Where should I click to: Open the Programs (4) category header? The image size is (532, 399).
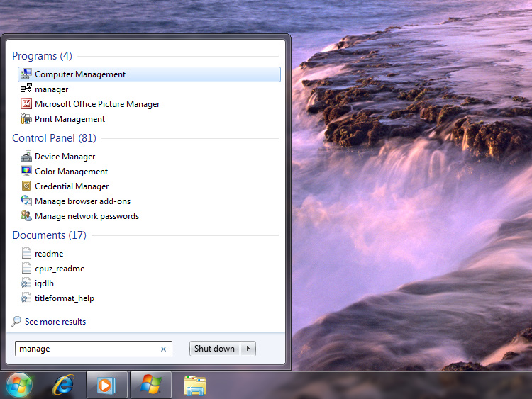(x=42, y=56)
